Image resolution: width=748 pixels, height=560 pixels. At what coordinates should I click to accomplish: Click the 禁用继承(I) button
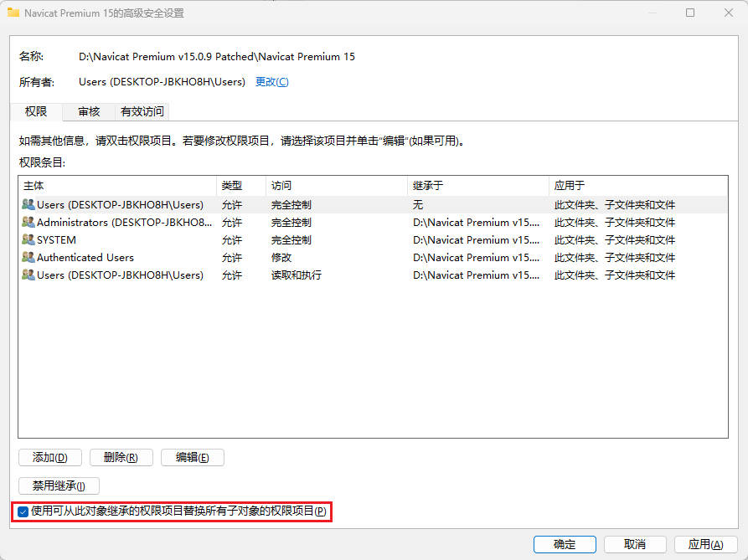pyautogui.click(x=59, y=486)
